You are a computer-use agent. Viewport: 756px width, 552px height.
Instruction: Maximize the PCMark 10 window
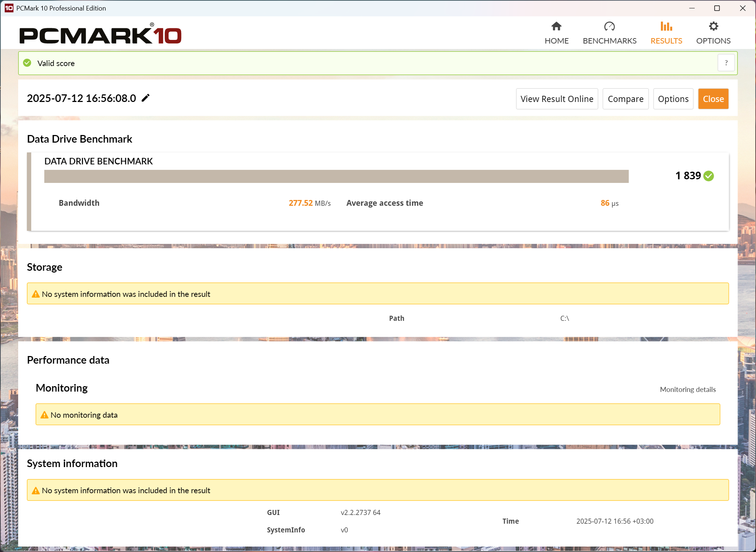pyautogui.click(x=717, y=8)
